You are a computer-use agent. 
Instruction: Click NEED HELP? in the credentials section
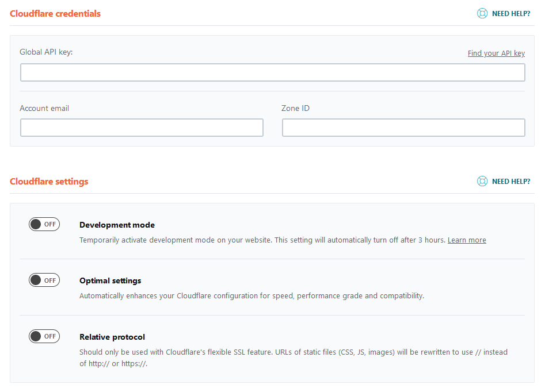512,13
